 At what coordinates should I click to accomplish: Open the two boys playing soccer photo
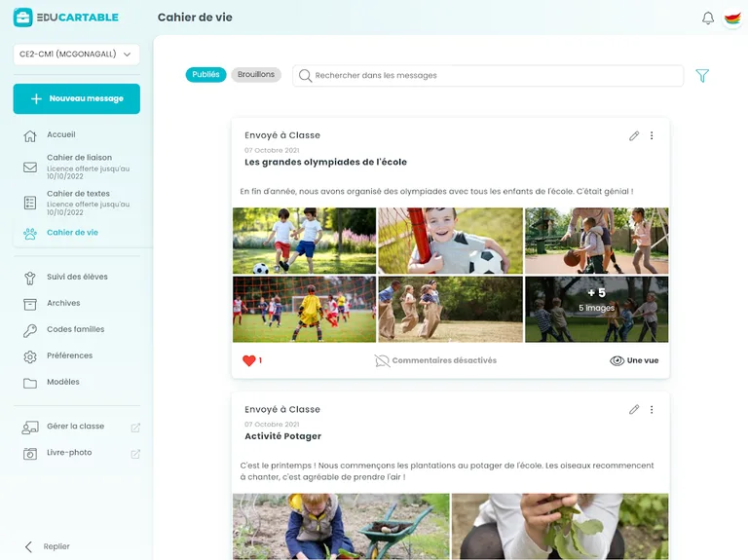304,241
